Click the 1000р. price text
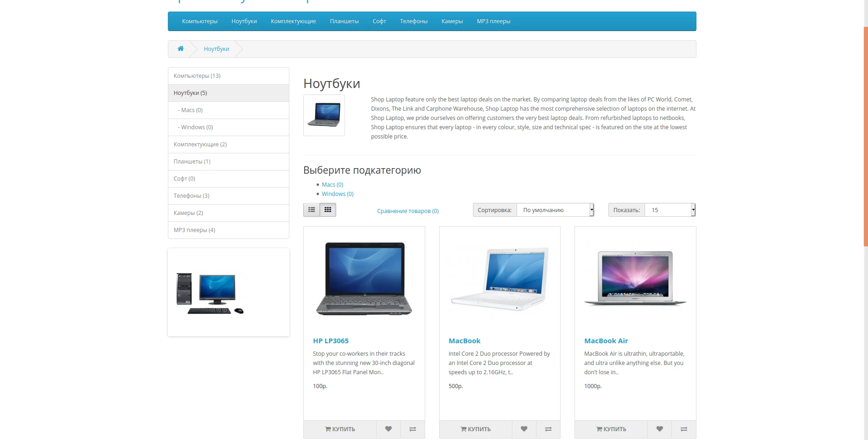 [x=593, y=386]
